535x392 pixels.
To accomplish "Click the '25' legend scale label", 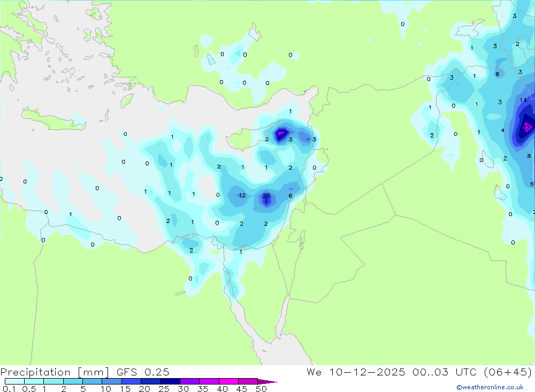I will pyautogui.click(x=164, y=389).
